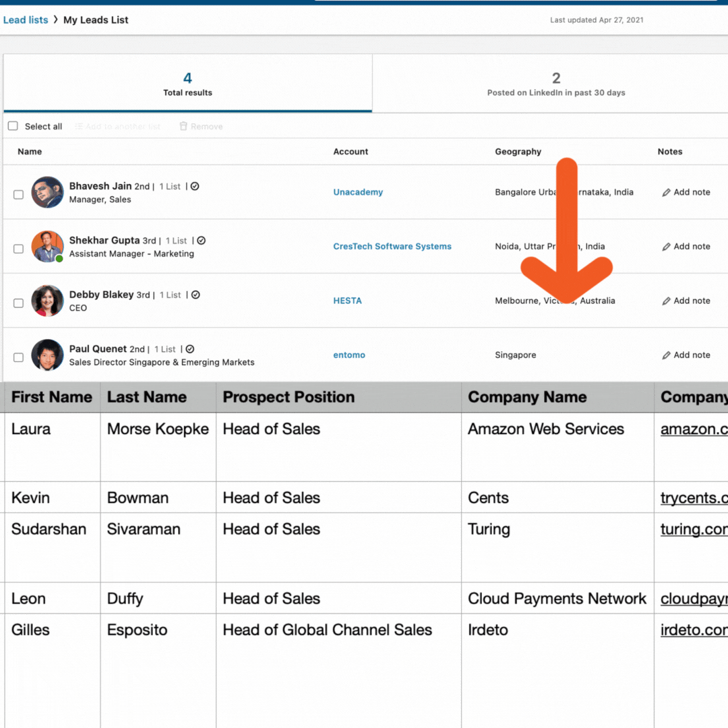The width and height of the screenshot is (728, 728).
Task: Open the Unacademy account link
Action: pos(358,192)
